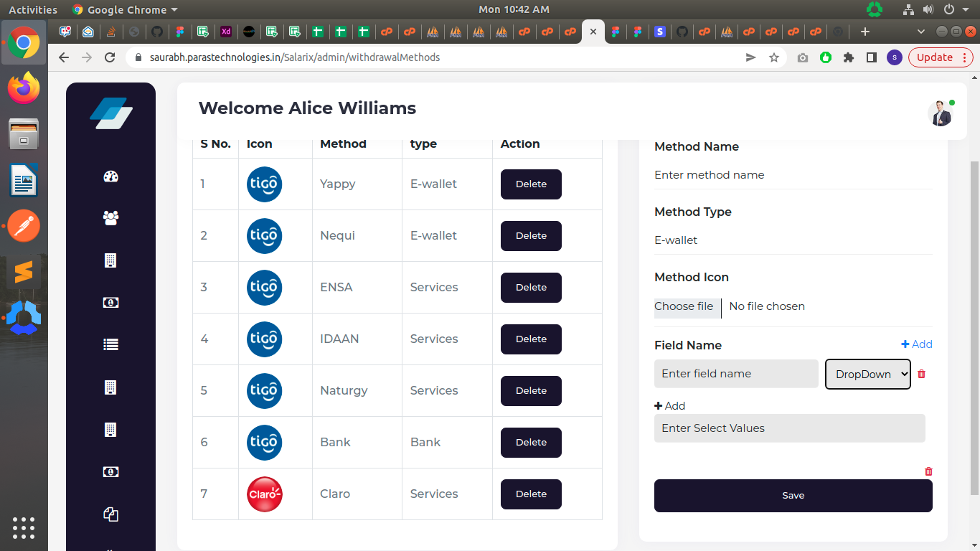Bookmark this page with the star icon
Screen dimensions: 980x551
pos(774,57)
